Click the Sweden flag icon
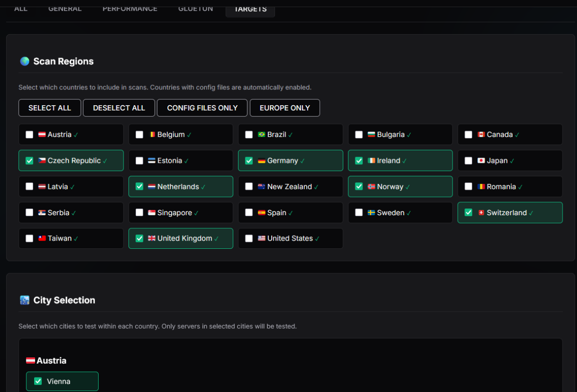Viewport: 577px width, 392px height. pos(371,213)
